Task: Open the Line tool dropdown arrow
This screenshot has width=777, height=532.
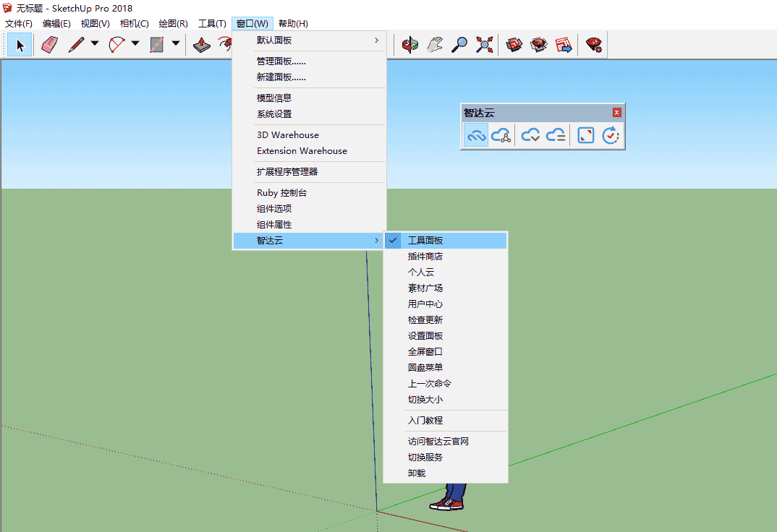Action: pos(93,44)
